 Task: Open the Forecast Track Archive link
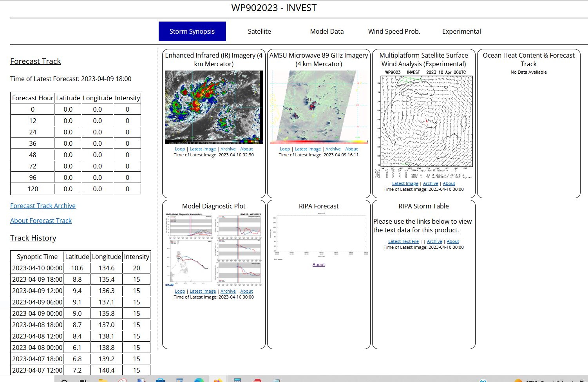coord(43,206)
